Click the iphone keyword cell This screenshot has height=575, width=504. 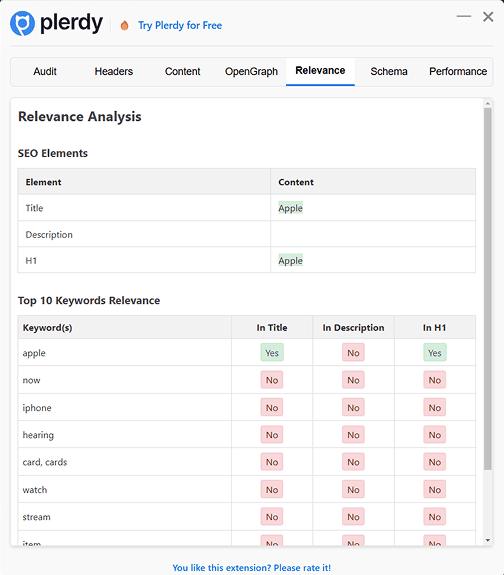(125, 407)
